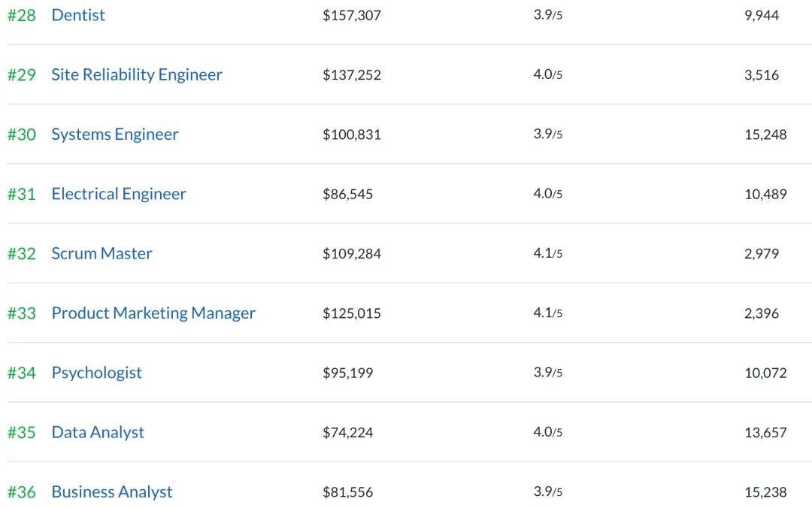This screenshot has width=812, height=508.
Task: Click the $74,224 Data Analyst salary
Action: point(347,432)
